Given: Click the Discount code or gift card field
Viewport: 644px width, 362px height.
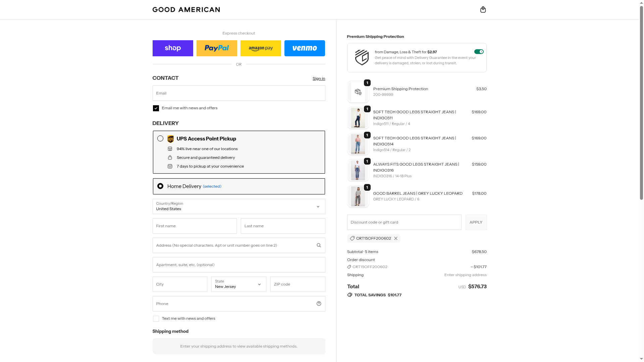Looking at the screenshot, I should pyautogui.click(x=404, y=222).
